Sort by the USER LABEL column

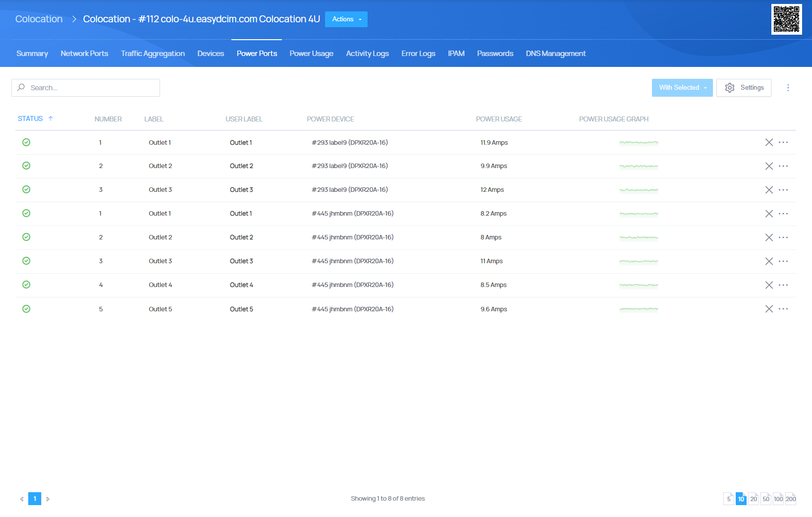[x=244, y=119]
